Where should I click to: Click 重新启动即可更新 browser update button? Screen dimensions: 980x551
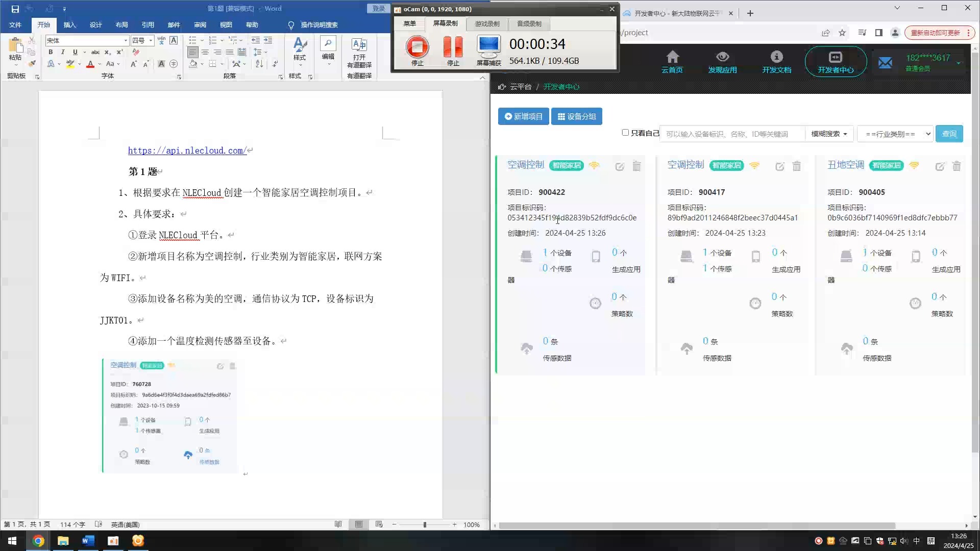pos(940,33)
